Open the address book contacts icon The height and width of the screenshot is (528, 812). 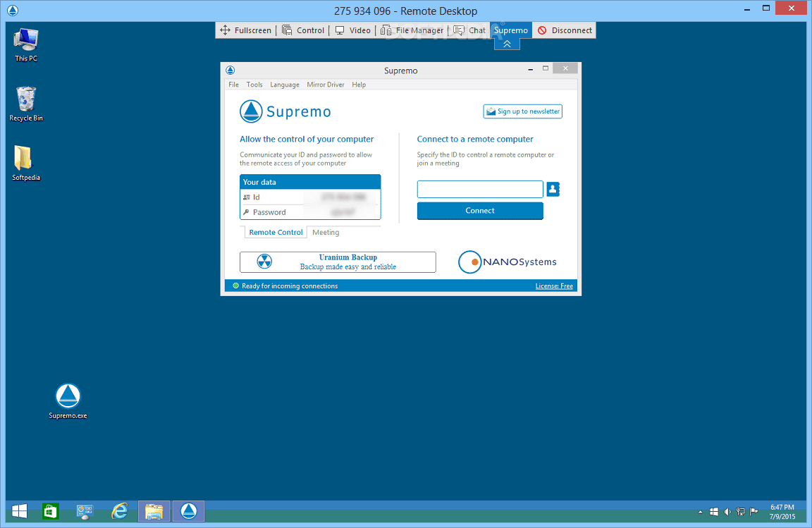point(553,189)
